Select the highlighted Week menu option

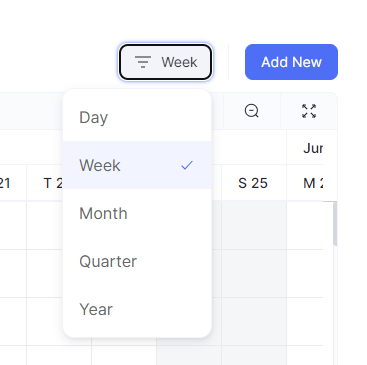click(x=137, y=165)
